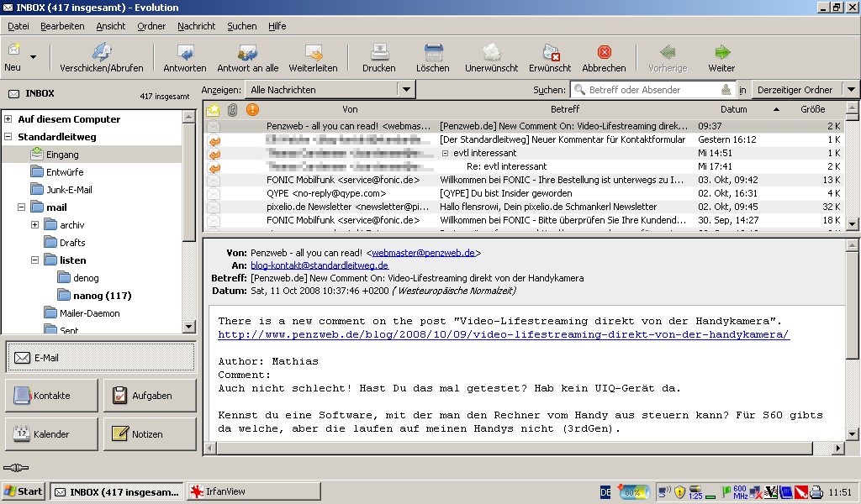
Task: Sort by important flag column header
Action: (252, 110)
